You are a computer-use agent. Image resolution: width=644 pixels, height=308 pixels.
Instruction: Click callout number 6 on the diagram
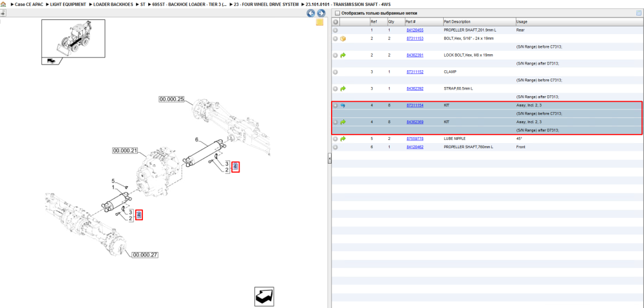pos(197,140)
